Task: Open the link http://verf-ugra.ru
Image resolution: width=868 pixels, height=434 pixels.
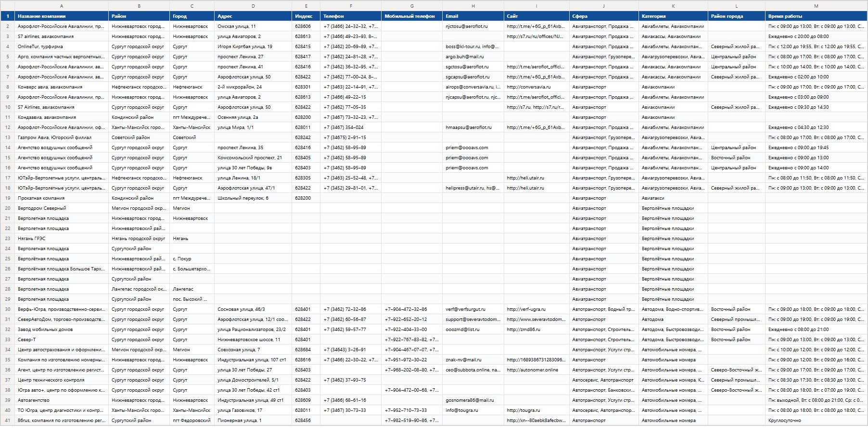Action: [x=526, y=309]
